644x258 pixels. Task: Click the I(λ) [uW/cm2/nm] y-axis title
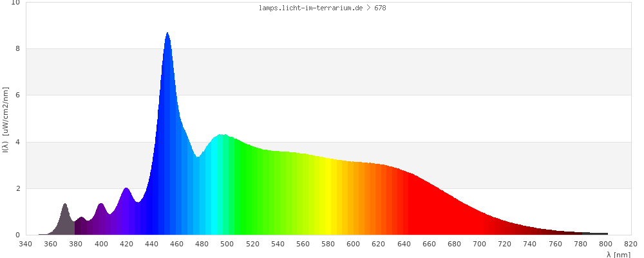coord(6,118)
